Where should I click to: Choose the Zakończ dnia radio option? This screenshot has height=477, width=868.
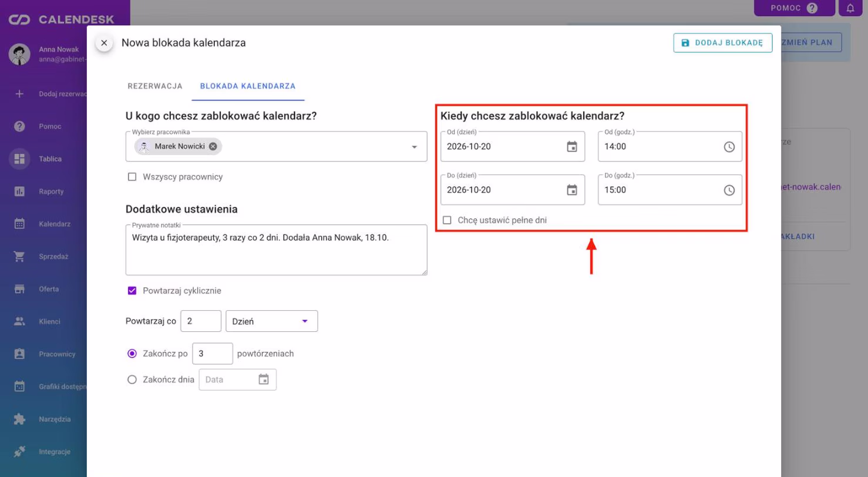point(132,379)
